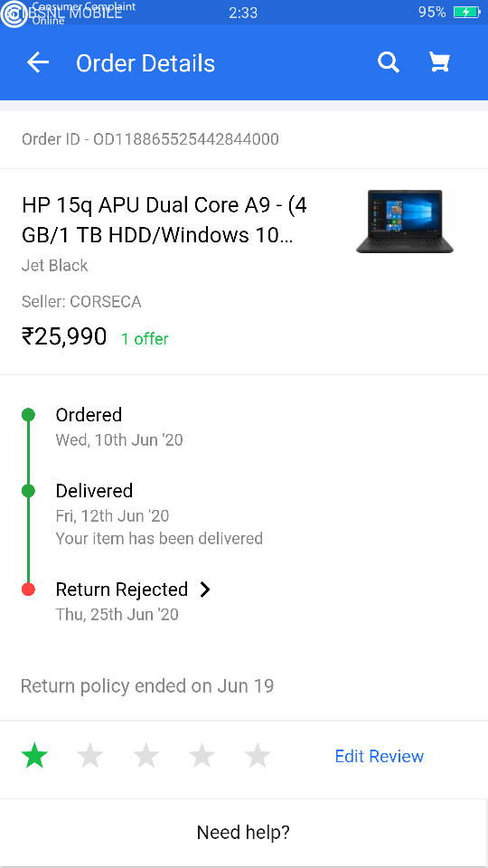Tap the back arrow in header

click(38, 63)
